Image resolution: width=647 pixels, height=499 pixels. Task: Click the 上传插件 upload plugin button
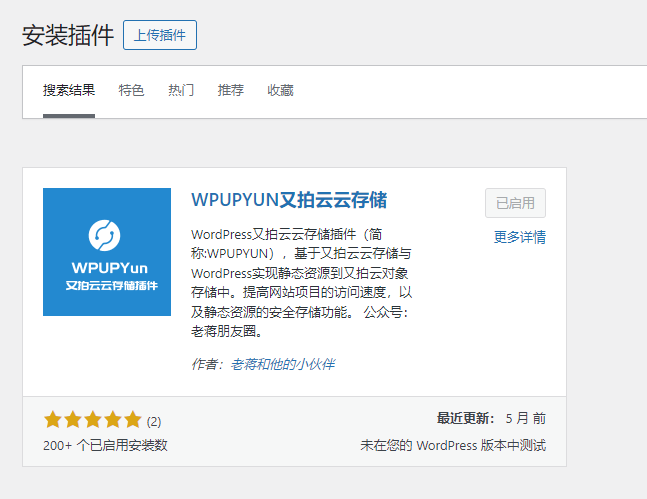coord(160,35)
